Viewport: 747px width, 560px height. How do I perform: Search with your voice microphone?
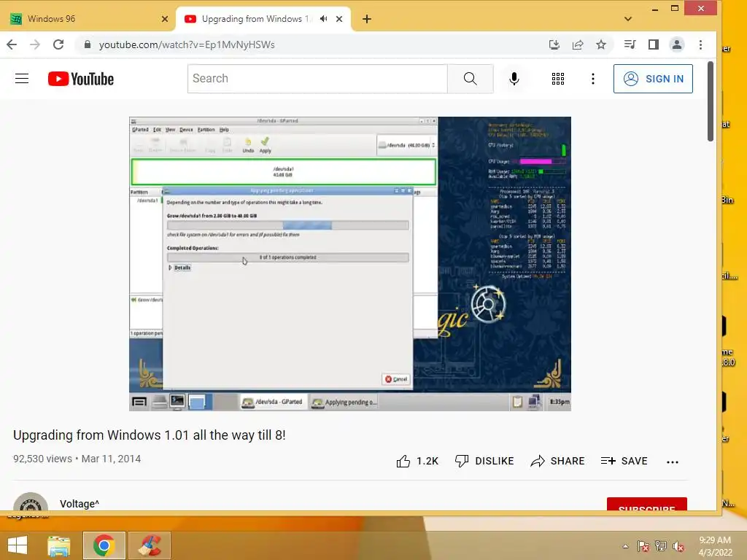[514, 79]
